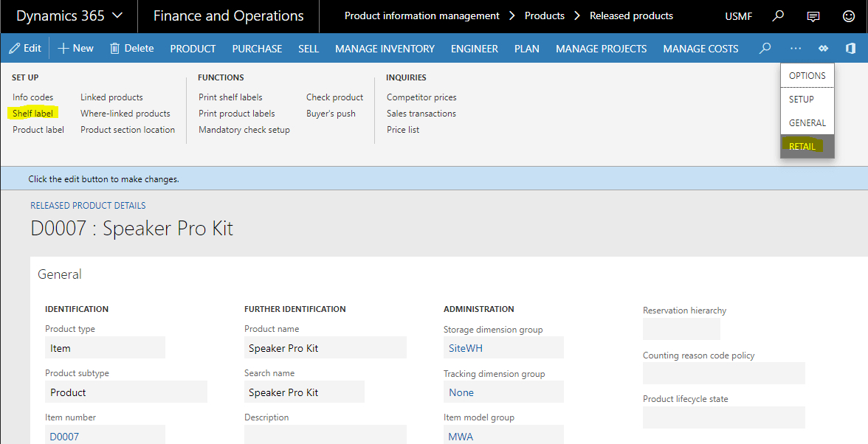The image size is (868, 444).
Task: Open Print product labels function
Action: (236, 114)
